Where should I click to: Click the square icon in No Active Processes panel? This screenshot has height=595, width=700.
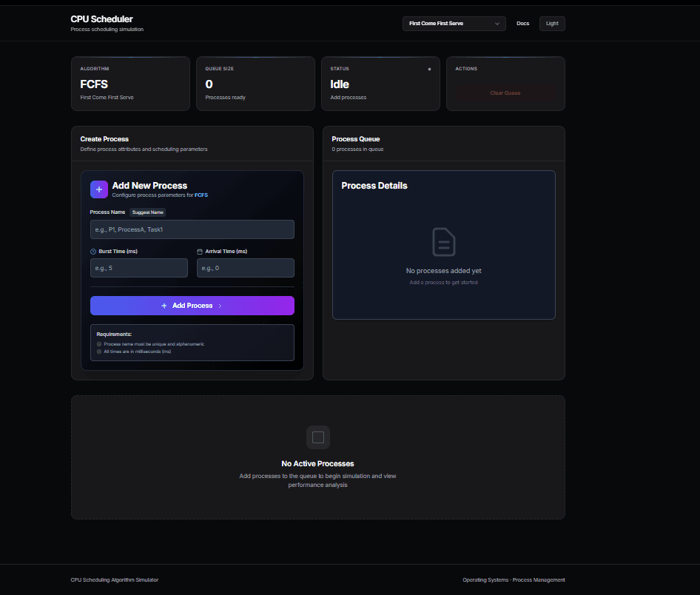pyautogui.click(x=317, y=437)
